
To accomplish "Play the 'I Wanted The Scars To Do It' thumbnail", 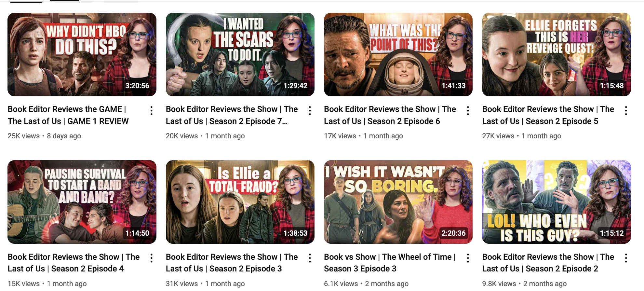I will [240, 54].
